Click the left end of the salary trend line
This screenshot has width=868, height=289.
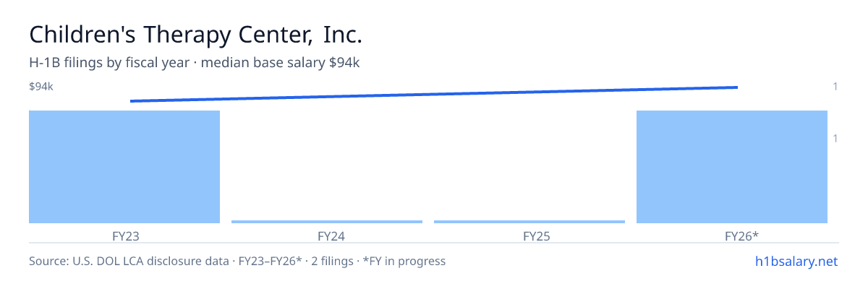pyautogui.click(x=132, y=101)
